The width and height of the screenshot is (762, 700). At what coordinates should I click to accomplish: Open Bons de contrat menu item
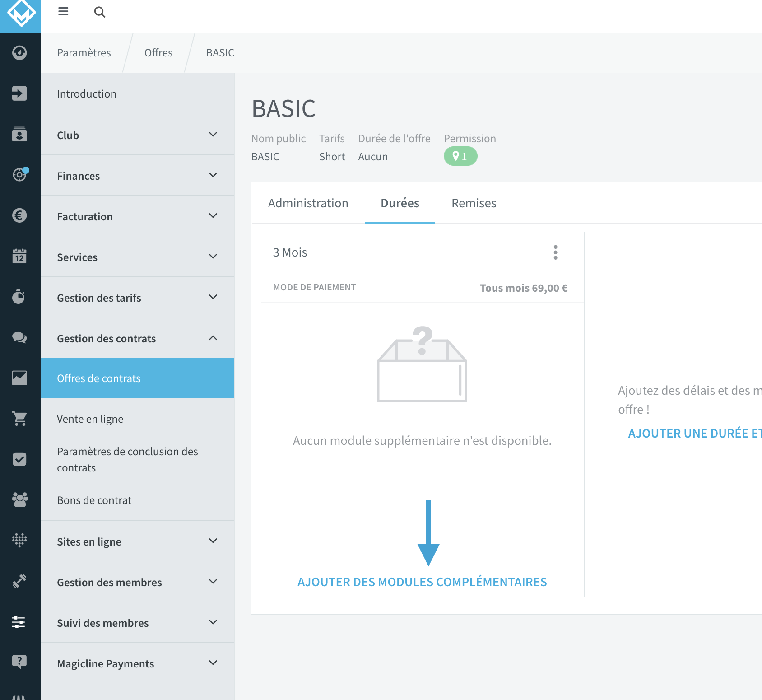coord(137,500)
